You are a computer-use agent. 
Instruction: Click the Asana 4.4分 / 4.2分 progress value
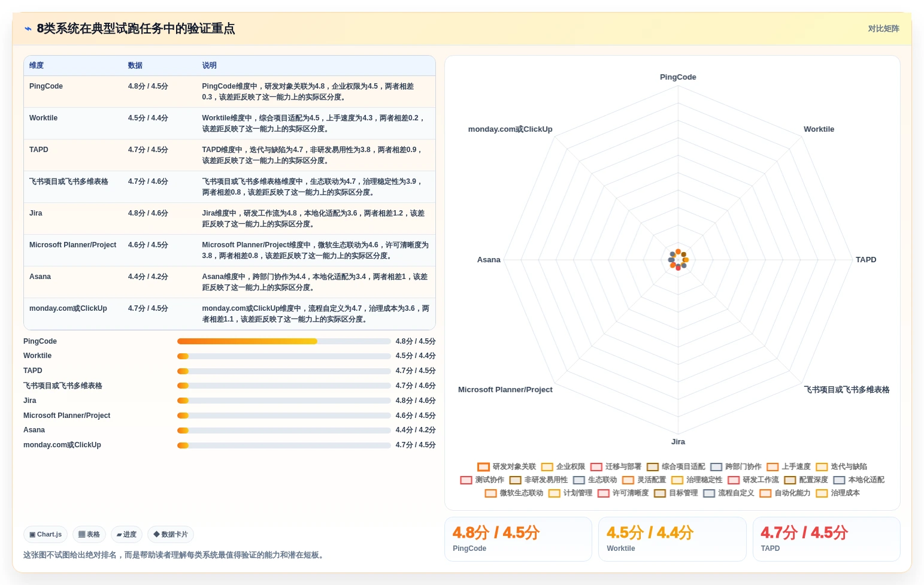point(416,430)
